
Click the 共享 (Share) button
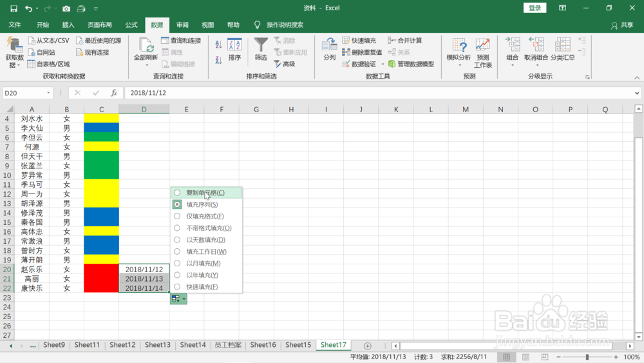622,25
